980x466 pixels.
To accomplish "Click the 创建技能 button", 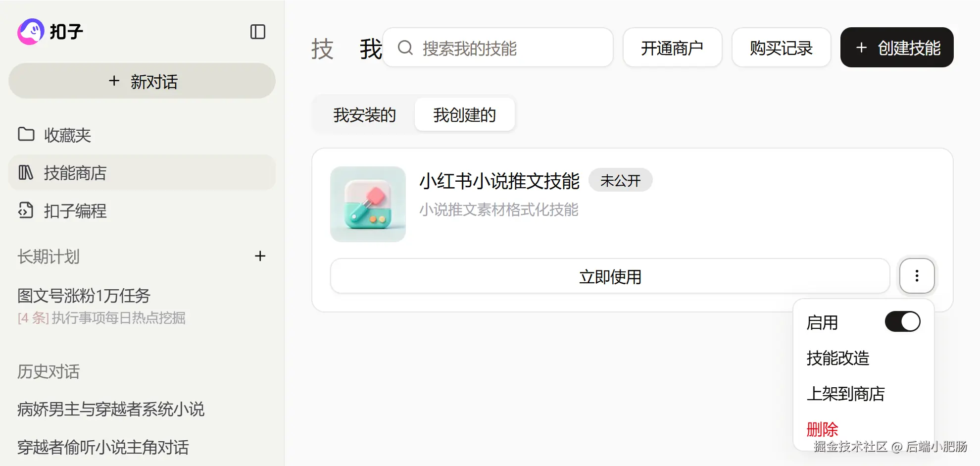I will [897, 48].
